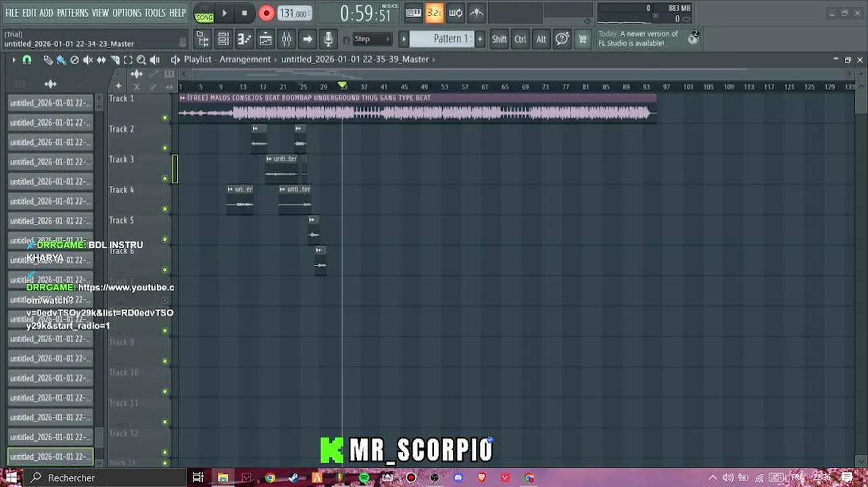Mute Track 4 with its green dot
The width and height of the screenshot is (868, 487).
165,209
